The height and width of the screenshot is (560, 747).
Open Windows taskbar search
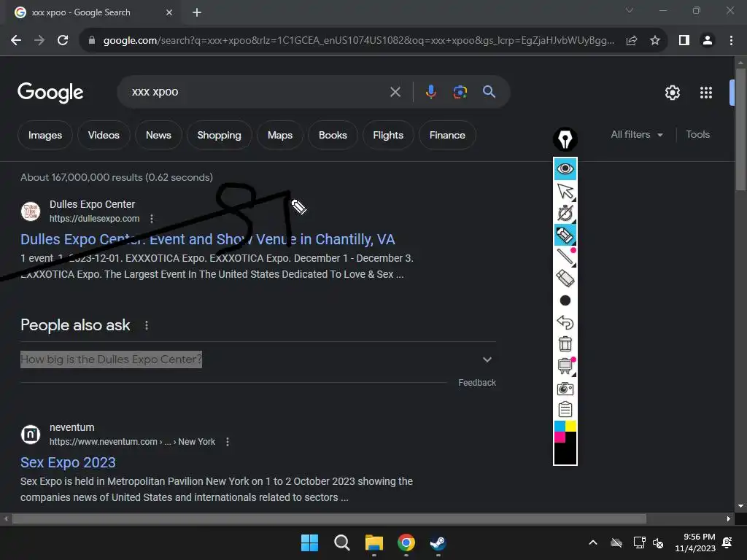point(341,542)
